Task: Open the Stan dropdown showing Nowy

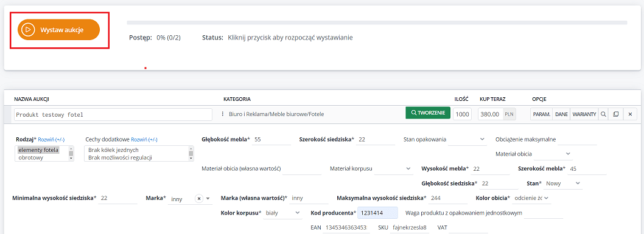Action: pos(563,183)
